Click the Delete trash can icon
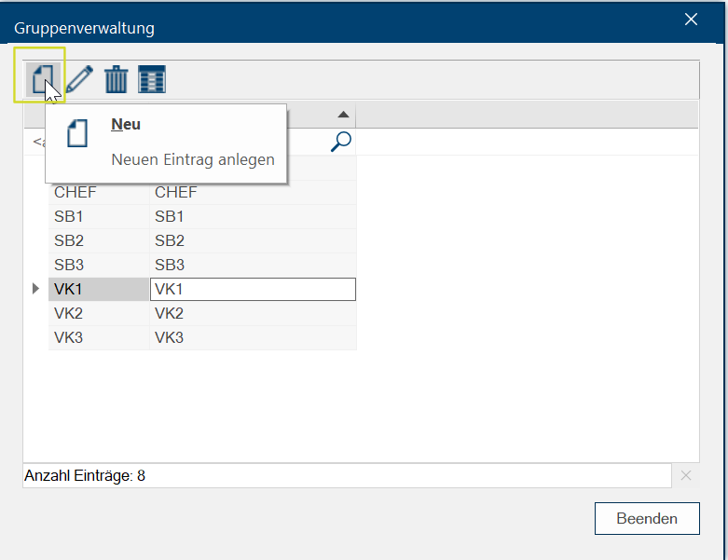 pos(116,79)
